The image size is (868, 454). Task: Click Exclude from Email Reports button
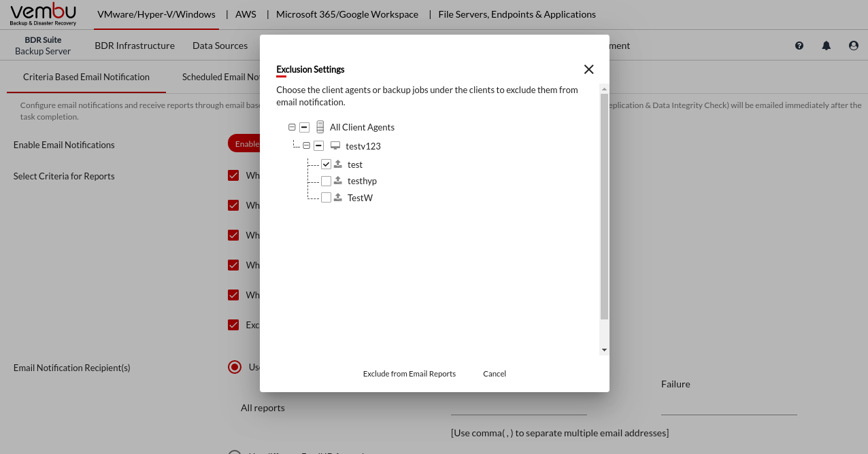coord(410,374)
